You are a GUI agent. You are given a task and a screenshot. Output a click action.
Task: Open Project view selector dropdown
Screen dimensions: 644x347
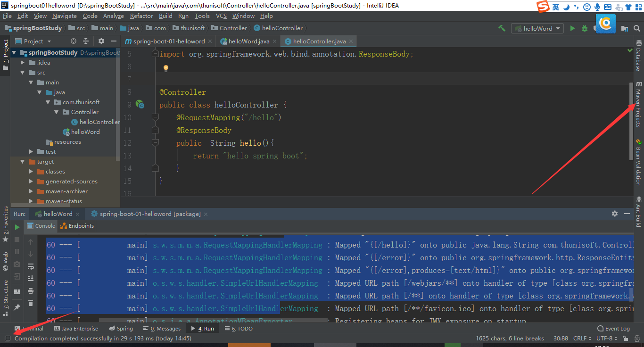tap(33, 41)
